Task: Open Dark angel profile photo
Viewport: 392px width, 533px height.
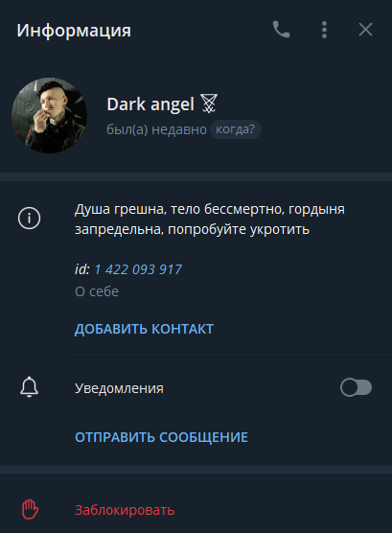Action: point(49,115)
